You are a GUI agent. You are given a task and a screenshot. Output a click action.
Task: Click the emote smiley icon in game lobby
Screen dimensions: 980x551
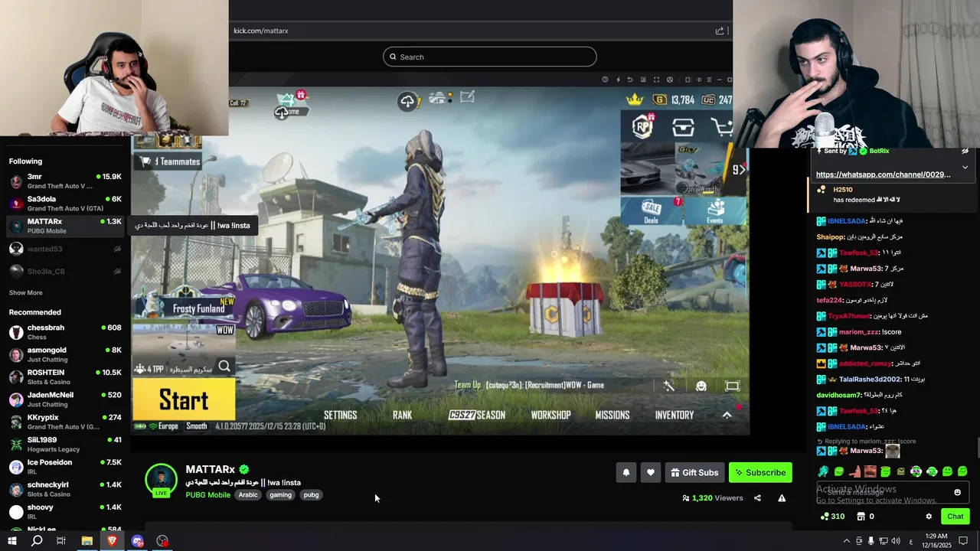(701, 386)
